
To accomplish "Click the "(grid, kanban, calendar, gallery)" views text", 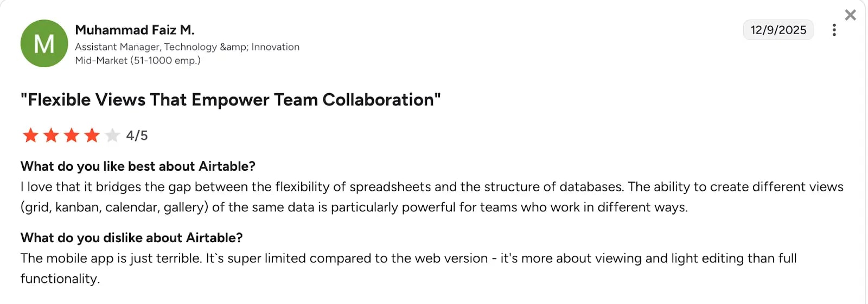I will 114,208.
